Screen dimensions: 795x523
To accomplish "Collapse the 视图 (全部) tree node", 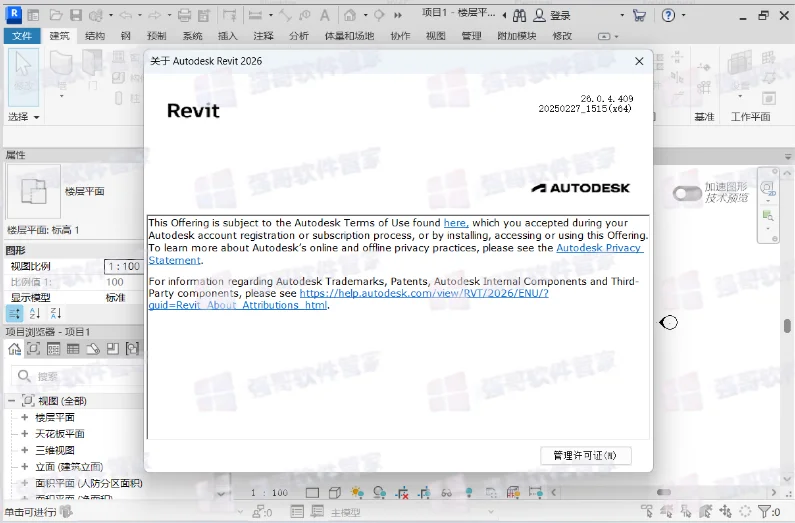I will pos(11,401).
